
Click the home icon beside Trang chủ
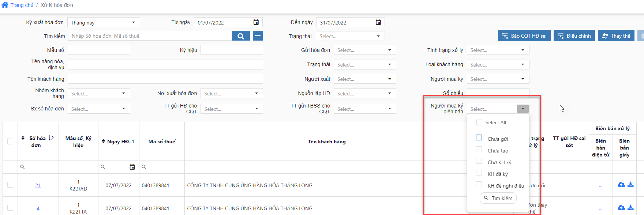point(5,5)
